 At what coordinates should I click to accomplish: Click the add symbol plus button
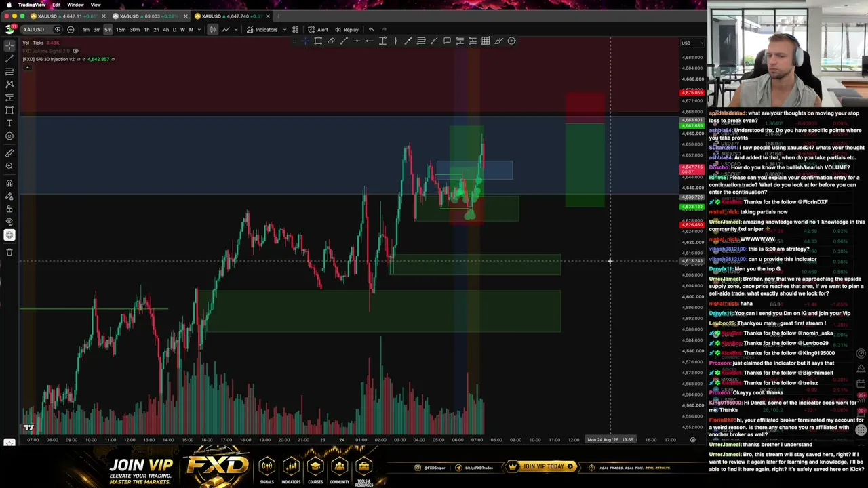point(71,30)
